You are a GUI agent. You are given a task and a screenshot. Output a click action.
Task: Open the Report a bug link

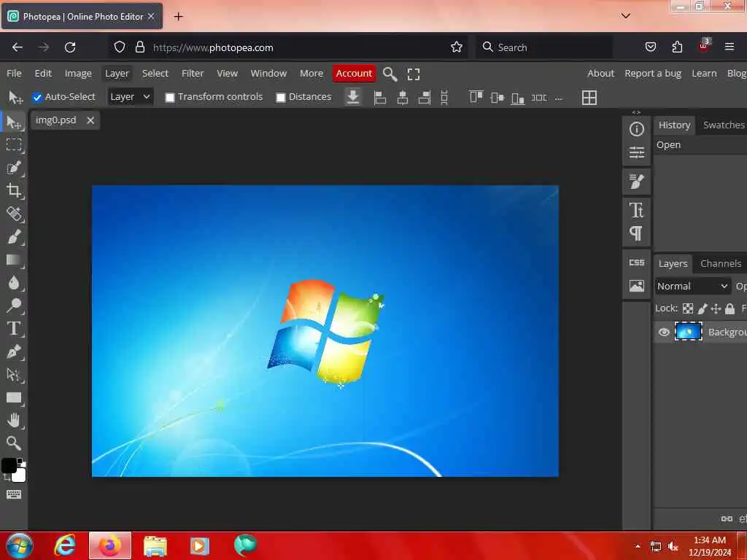[653, 74]
